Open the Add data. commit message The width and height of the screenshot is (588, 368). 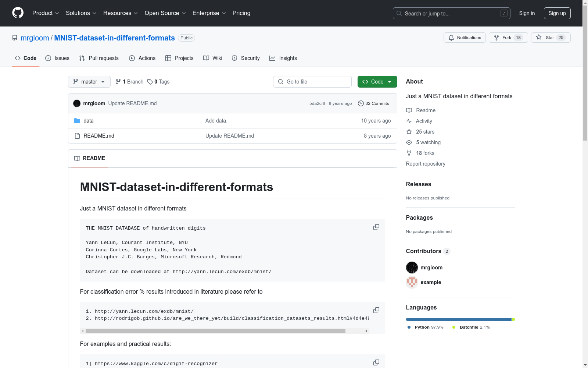coord(216,121)
